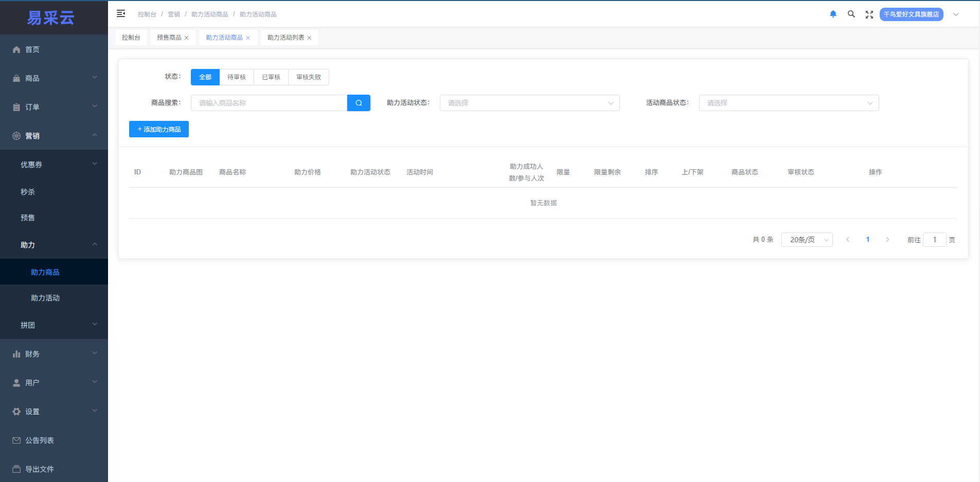The image size is (980, 482).
Task: Open the 20条/页 page size dropdown
Action: 806,239
